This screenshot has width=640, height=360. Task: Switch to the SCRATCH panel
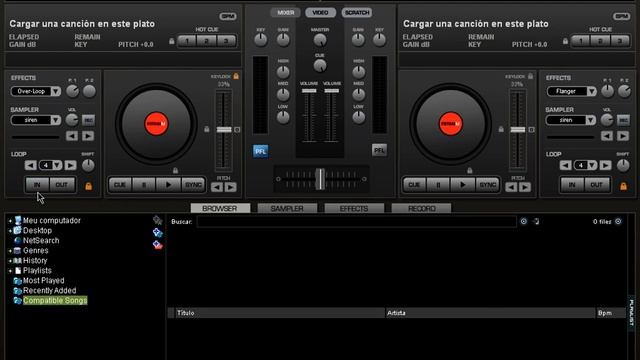(357, 13)
